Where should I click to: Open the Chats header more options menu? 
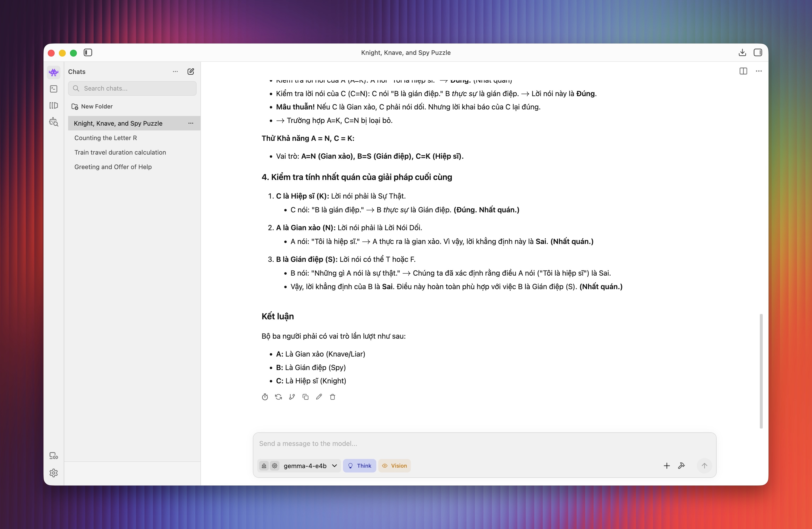(175, 71)
